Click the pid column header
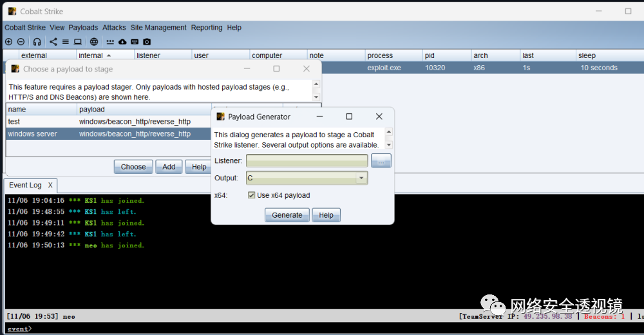Image resolution: width=644 pixels, height=335 pixels. 447,55
